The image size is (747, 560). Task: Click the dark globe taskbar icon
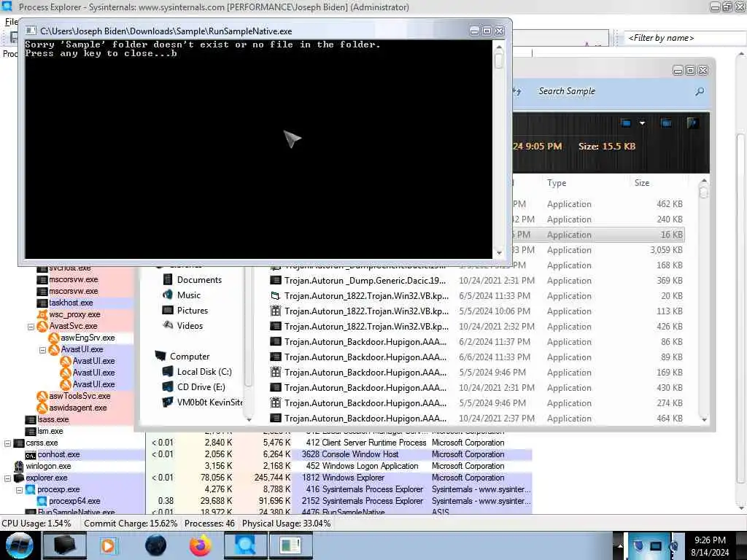[156, 545]
